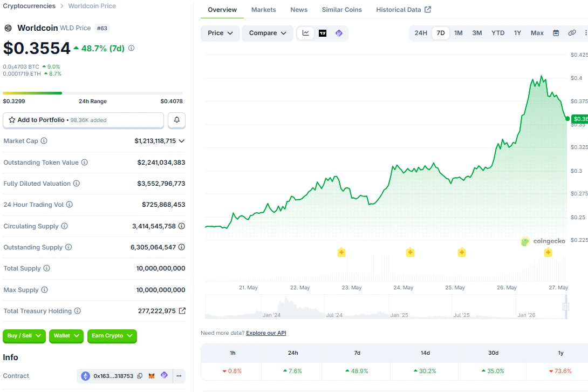Click the Explore our API link
The height and width of the screenshot is (392, 588).
tap(266, 333)
